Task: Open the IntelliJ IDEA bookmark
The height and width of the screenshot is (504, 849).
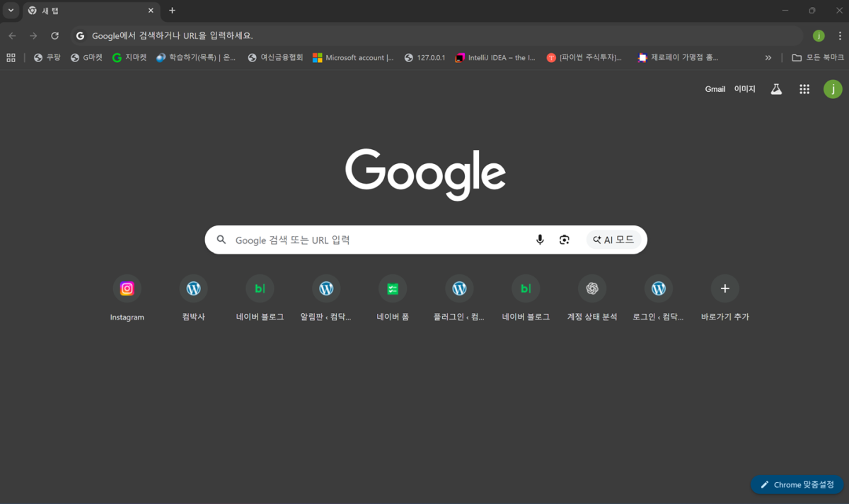Action: pos(495,58)
